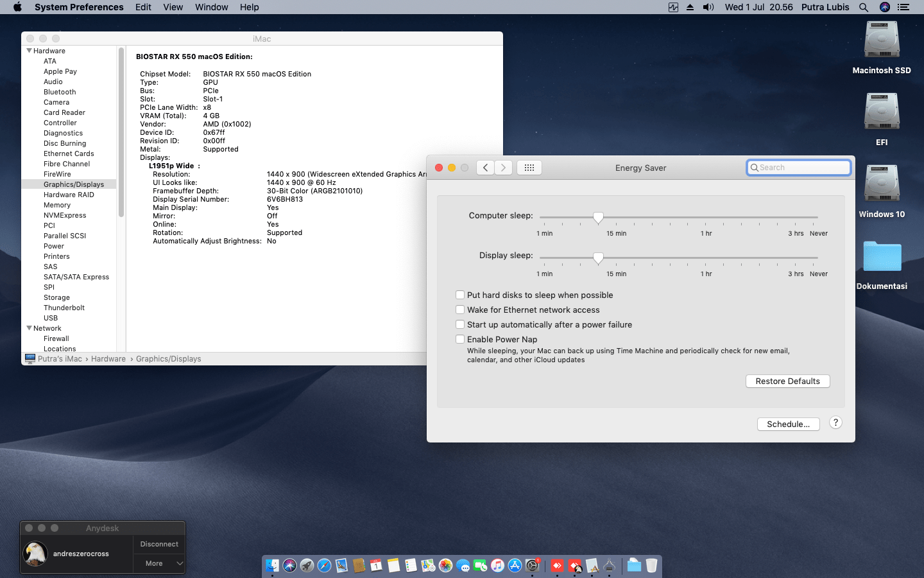Set Display sleep slider to Never
Image resolution: width=924 pixels, height=578 pixels.
click(819, 259)
